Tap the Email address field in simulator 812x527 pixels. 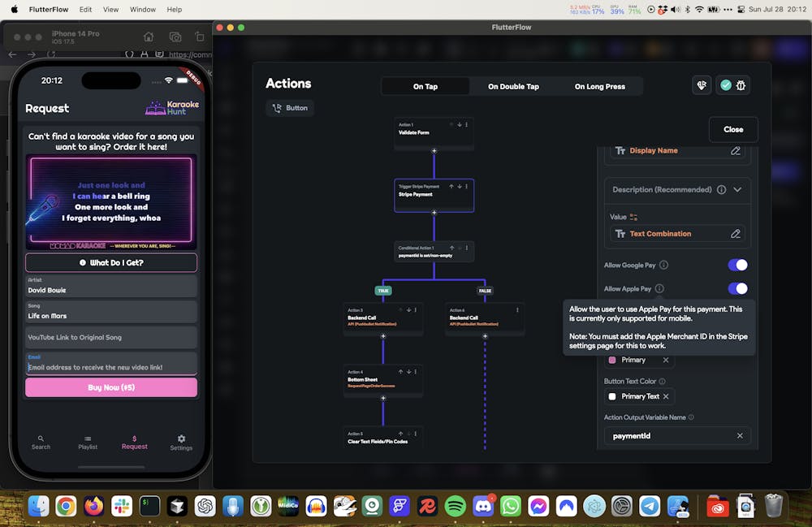pos(110,364)
